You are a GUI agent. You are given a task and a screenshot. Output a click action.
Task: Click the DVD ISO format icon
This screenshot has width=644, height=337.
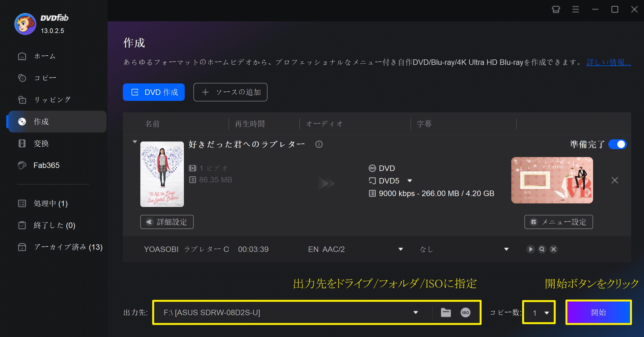click(x=372, y=168)
